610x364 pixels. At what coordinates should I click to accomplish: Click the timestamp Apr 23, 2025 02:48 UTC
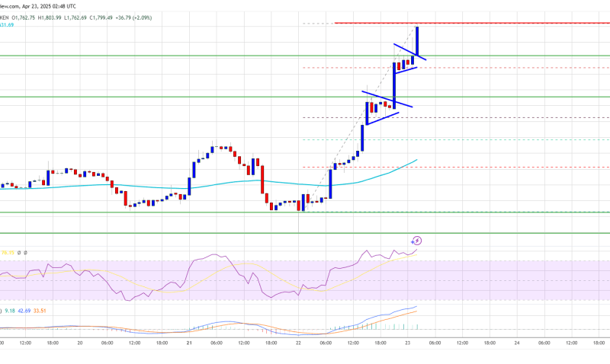pos(50,6)
